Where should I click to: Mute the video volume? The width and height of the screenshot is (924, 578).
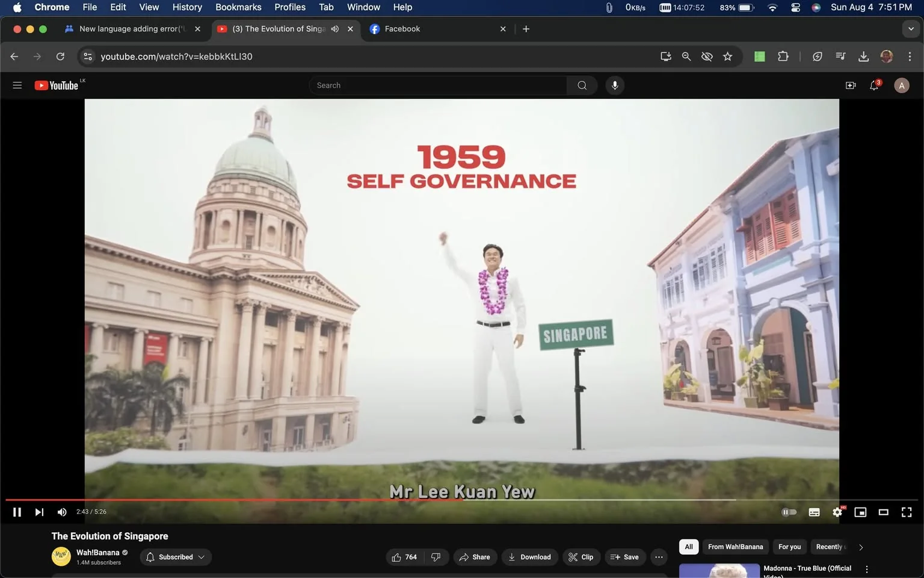(61, 512)
